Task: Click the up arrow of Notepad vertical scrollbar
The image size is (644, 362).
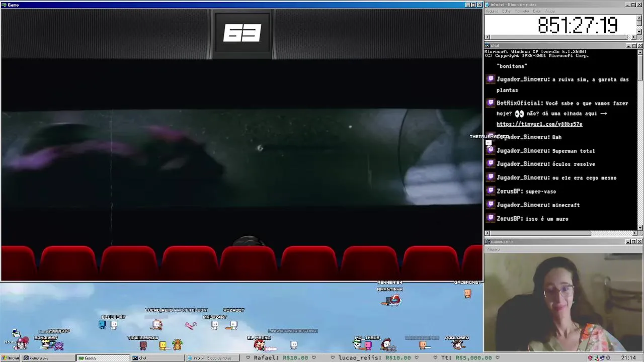Action: click(x=639, y=18)
